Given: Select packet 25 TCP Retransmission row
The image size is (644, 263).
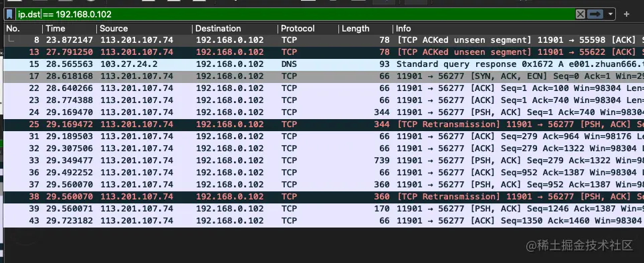Looking at the screenshot, I should 324,124.
